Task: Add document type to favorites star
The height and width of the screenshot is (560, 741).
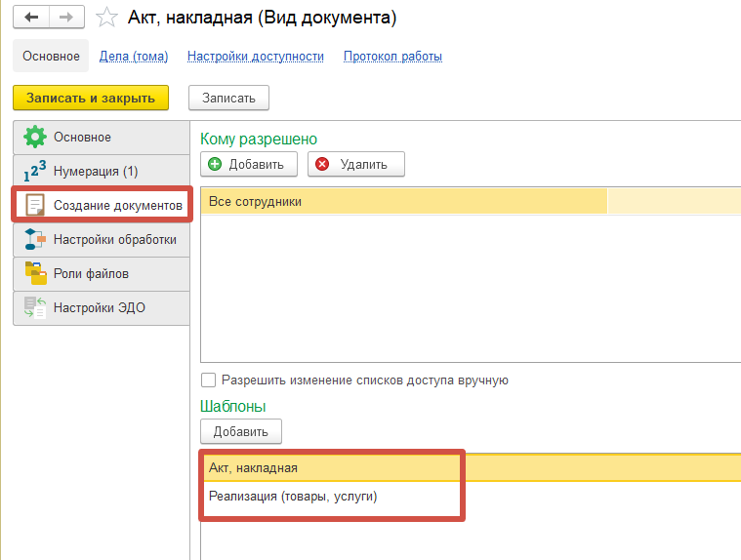Action: tap(106, 18)
